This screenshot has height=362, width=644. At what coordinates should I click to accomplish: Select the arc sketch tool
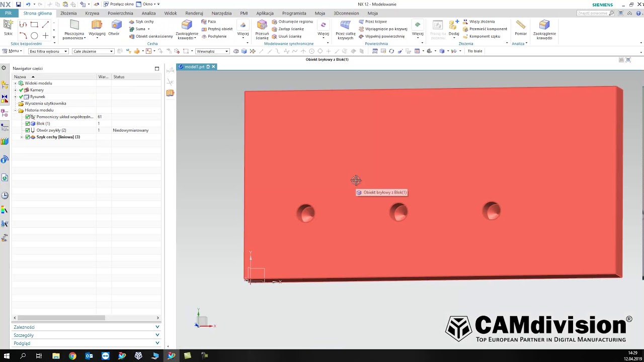coord(23,36)
